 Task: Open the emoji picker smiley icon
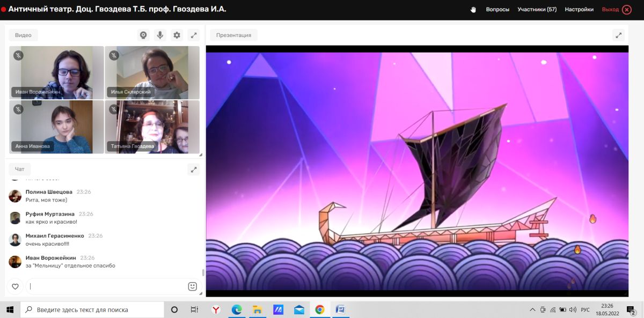[x=193, y=286]
